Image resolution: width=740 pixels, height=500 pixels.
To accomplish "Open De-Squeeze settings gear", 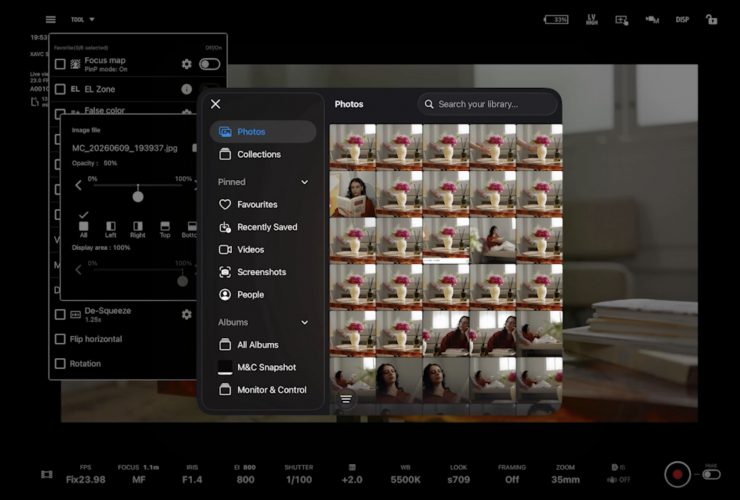I will (186, 314).
